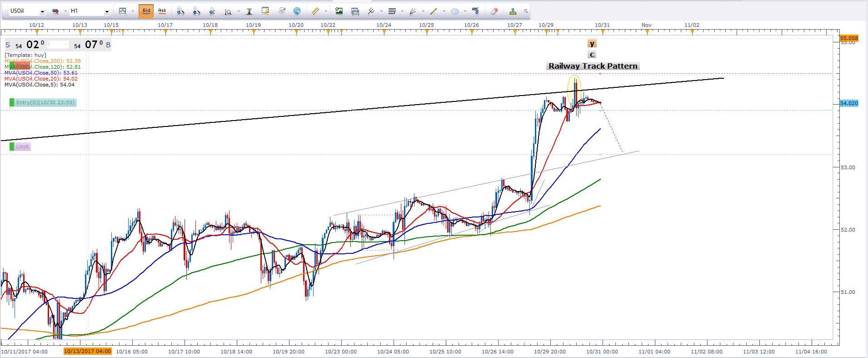Click the eraser tool in the toolbar
868x358 pixels.
click(x=494, y=11)
